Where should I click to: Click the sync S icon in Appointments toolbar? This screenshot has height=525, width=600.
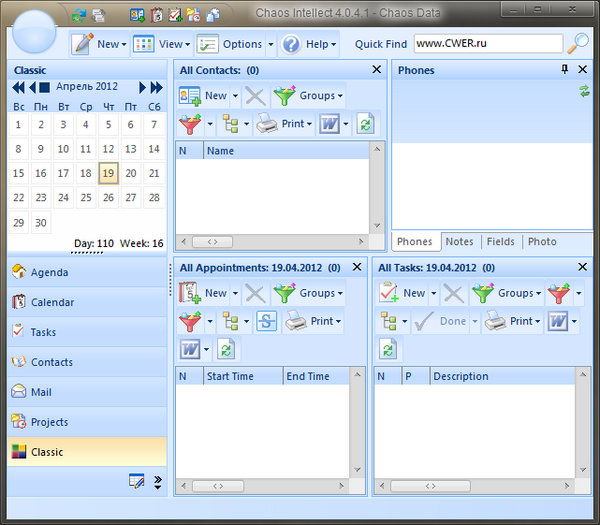tap(266, 321)
